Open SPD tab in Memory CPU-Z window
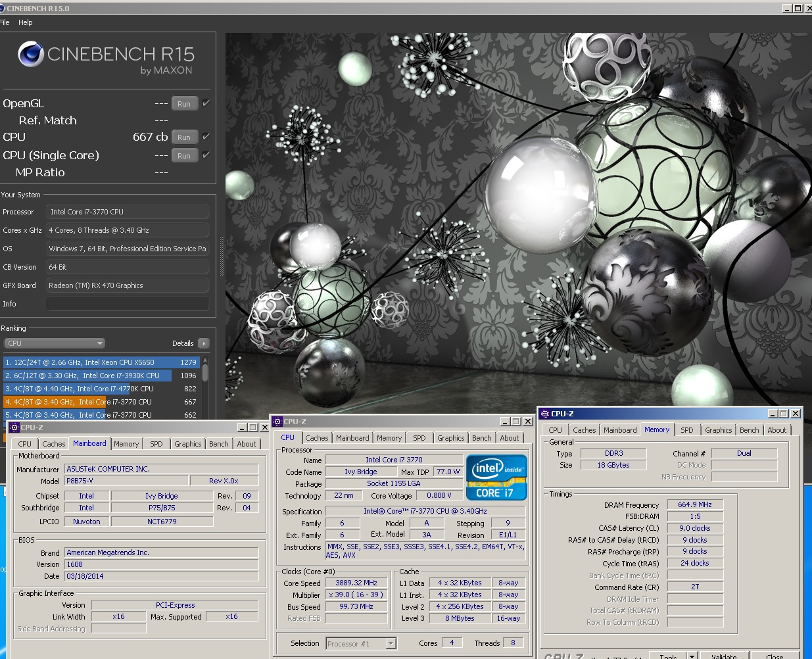Image resolution: width=812 pixels, height=659 pixels. pyautogui.click(x=686, y=430)
